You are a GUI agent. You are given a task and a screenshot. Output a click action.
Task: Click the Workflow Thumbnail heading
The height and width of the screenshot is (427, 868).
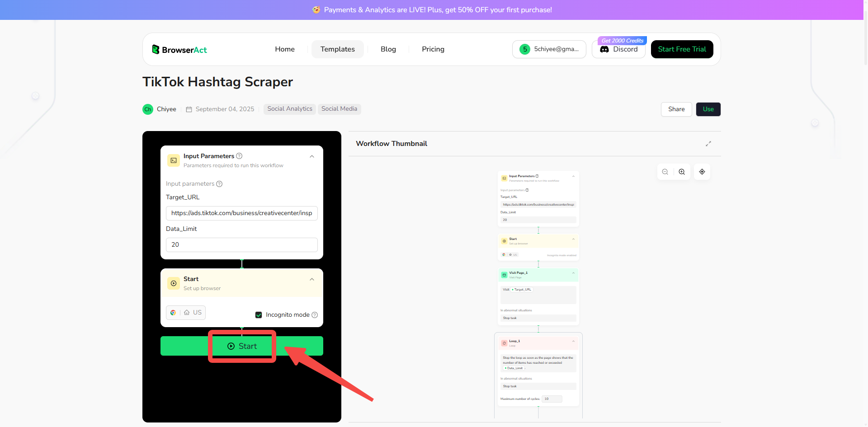(392, 144)
